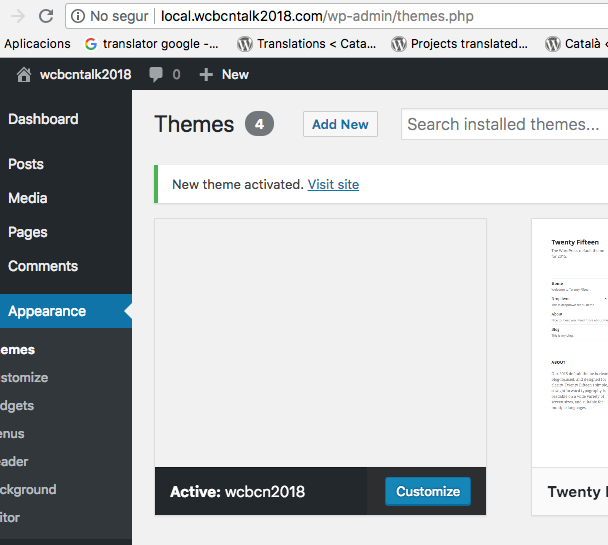Open 'Translations < Cata...' bookmark label
This screenshot has height=545, width=608.
316,44
